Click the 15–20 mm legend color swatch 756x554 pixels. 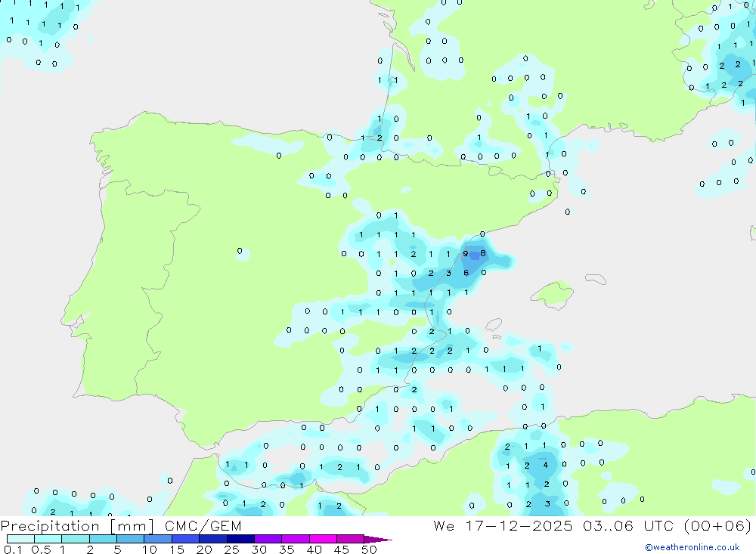[185, 539]
